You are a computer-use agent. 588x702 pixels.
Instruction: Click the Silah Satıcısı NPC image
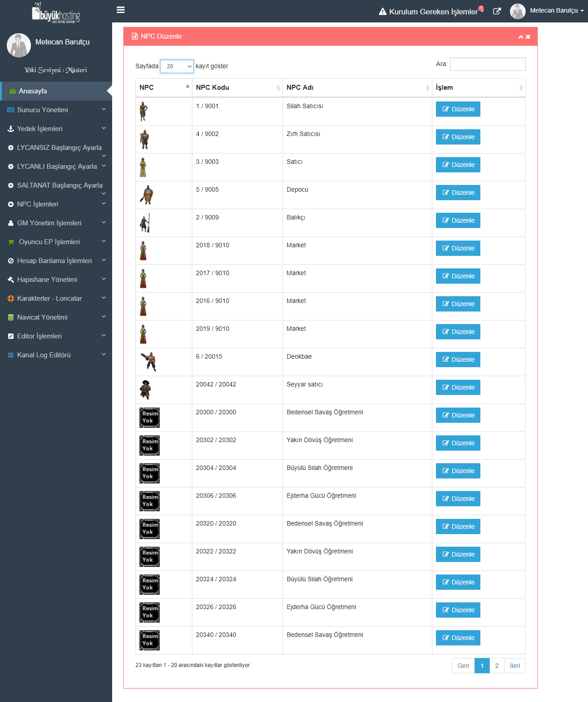(143, 111)
